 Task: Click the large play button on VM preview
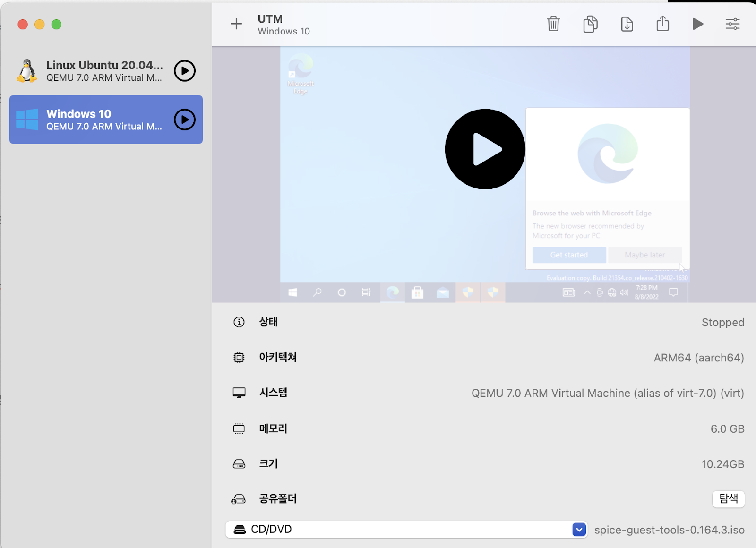tap(485, 149)
